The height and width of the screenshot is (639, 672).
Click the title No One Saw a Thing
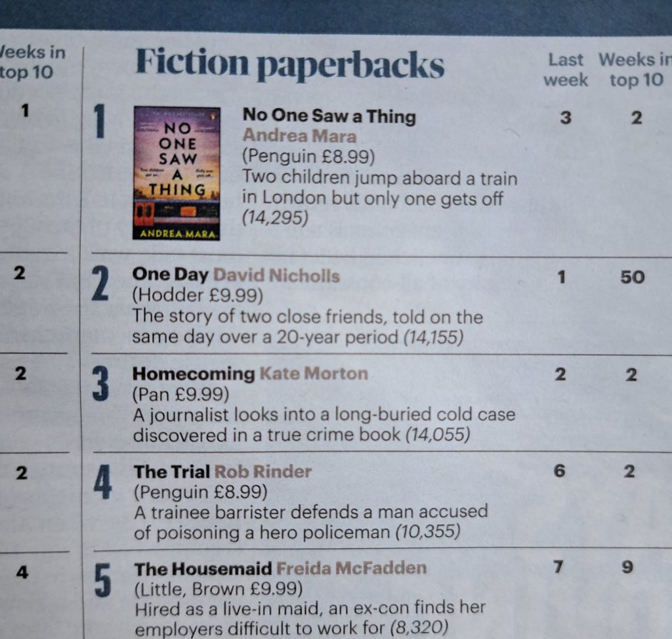click(329, 116)
